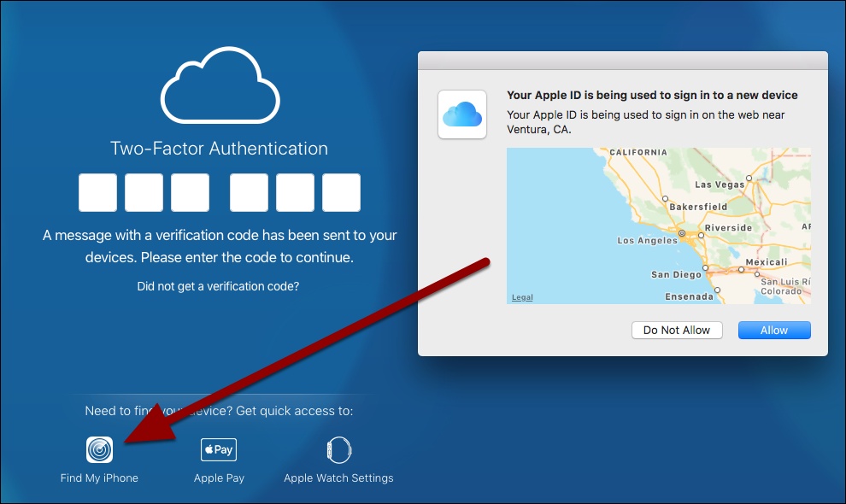
Task: Focus the third verification code box
Action: (190, 193)
